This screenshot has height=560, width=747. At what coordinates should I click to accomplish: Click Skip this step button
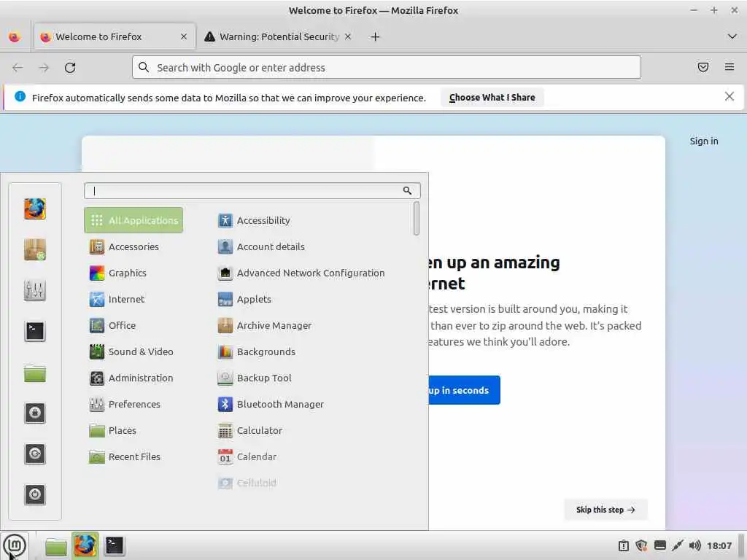(x=605, y=510)
